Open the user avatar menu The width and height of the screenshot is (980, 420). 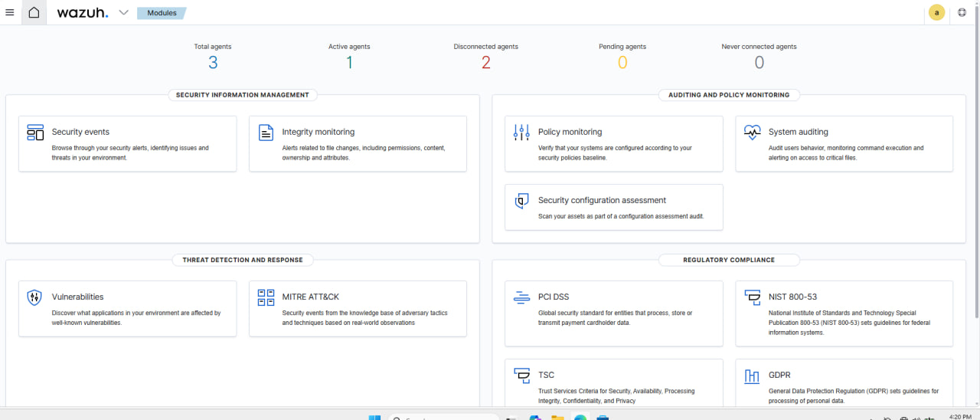936,12
